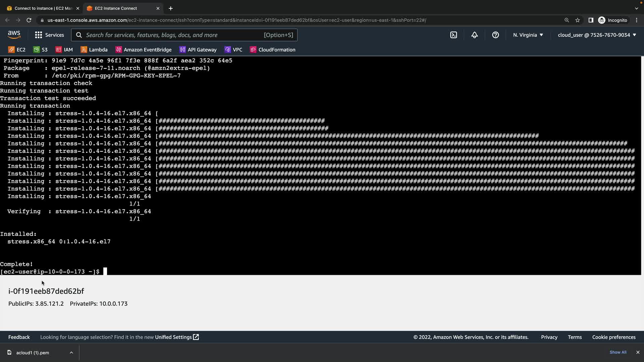Click the Feedback button in the footer

[x=19, y=337]
